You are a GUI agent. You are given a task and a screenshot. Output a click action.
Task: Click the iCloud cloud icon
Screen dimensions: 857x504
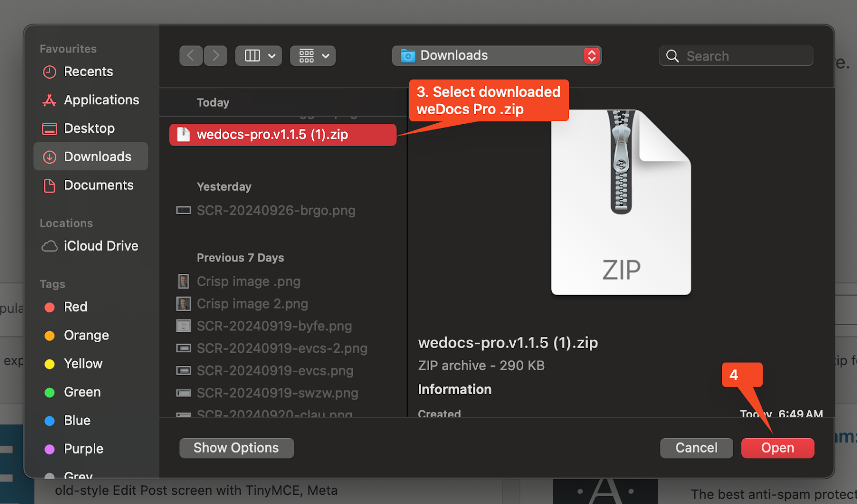(49, 246)
